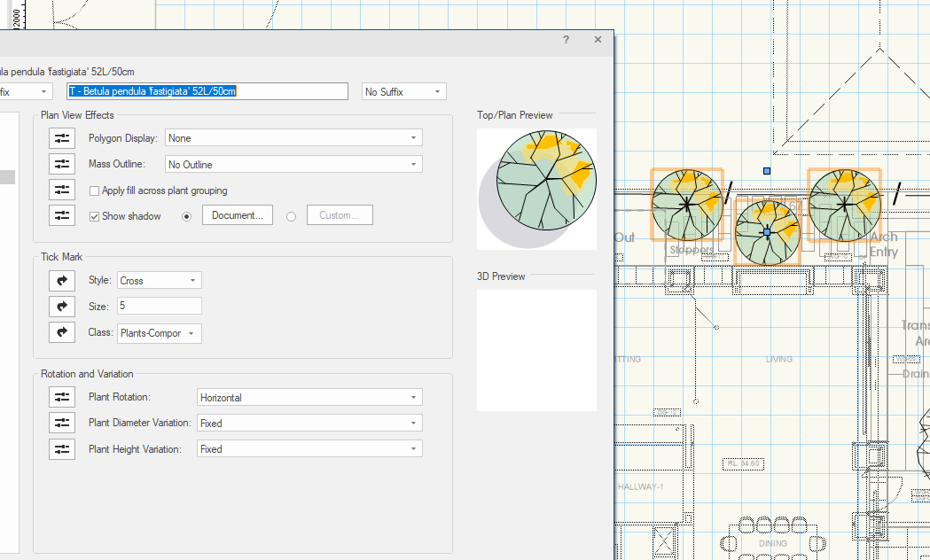Select the Document shadow radio button
The width and height of the screenshot is (930, 560).
pyautogui.click(x=186, y=216)
